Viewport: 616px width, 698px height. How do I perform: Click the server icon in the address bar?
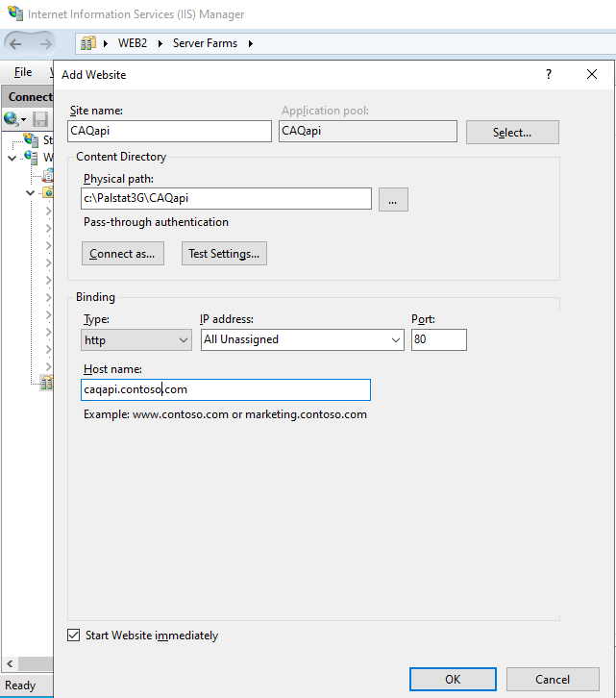[88, 43]
